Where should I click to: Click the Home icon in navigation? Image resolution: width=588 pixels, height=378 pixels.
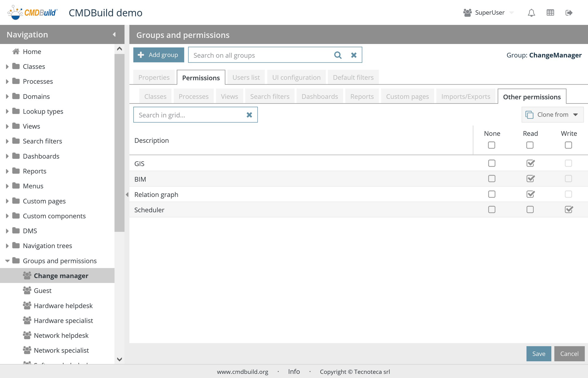click(x=16, y=52)
